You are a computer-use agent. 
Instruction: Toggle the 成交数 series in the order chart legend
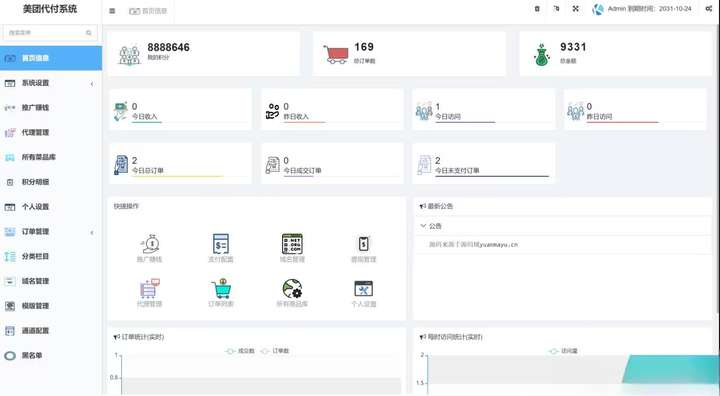point(240,351)
